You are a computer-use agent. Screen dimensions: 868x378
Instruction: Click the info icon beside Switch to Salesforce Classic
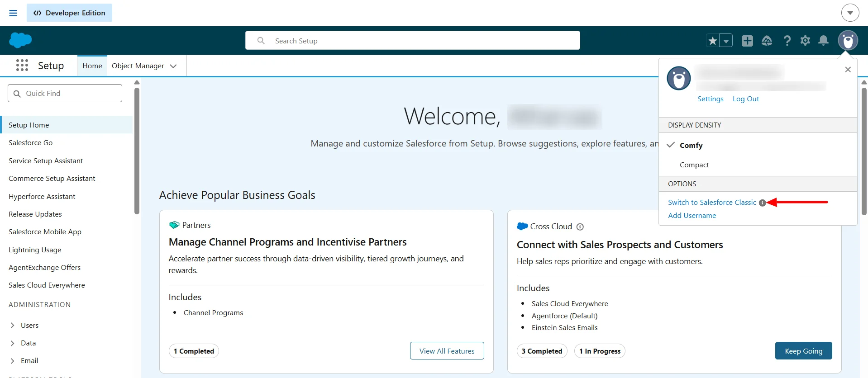click(762, 203)
